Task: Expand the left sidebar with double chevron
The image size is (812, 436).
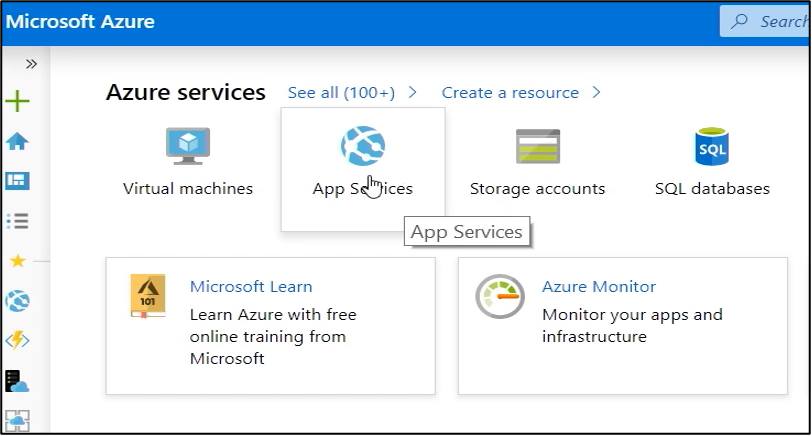Action: [31, 63]
